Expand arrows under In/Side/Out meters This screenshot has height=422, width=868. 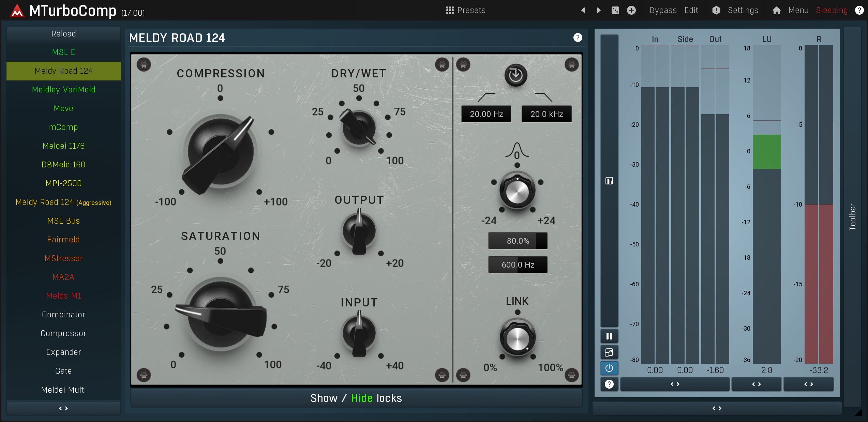675,384
